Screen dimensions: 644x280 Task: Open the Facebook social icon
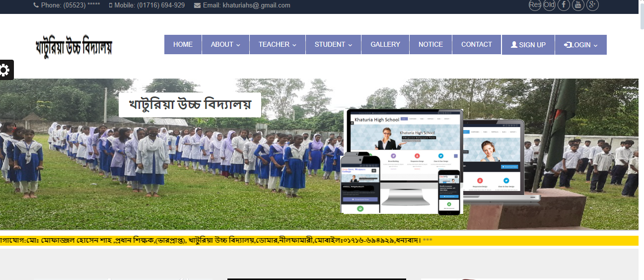coord(564,5)
